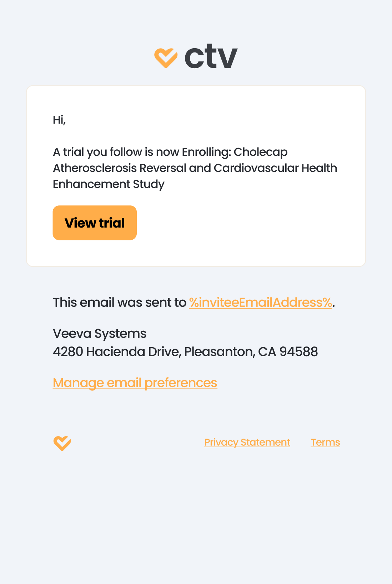Click the Veeva Systems company name

100,334
